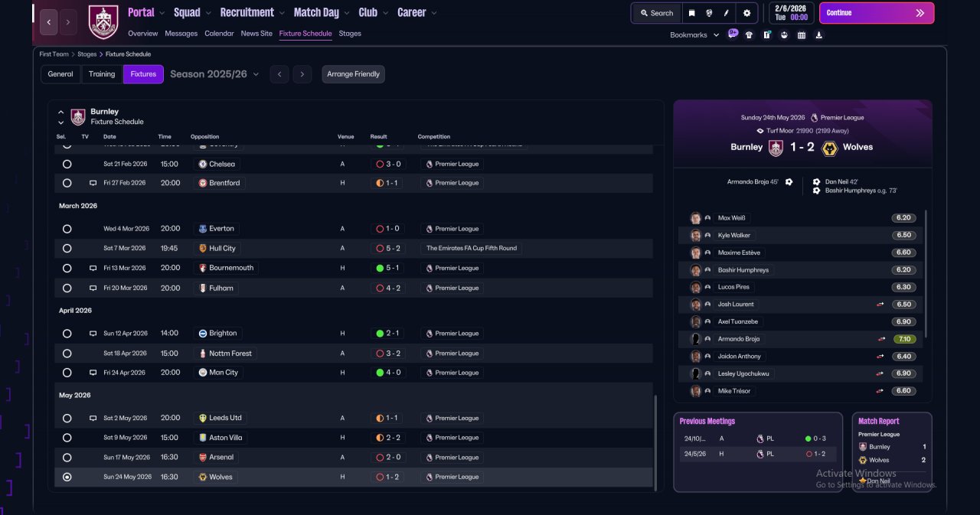Go to next season using right arrow
The width and height of the screenshot is (980, 515).
point(302,74)
